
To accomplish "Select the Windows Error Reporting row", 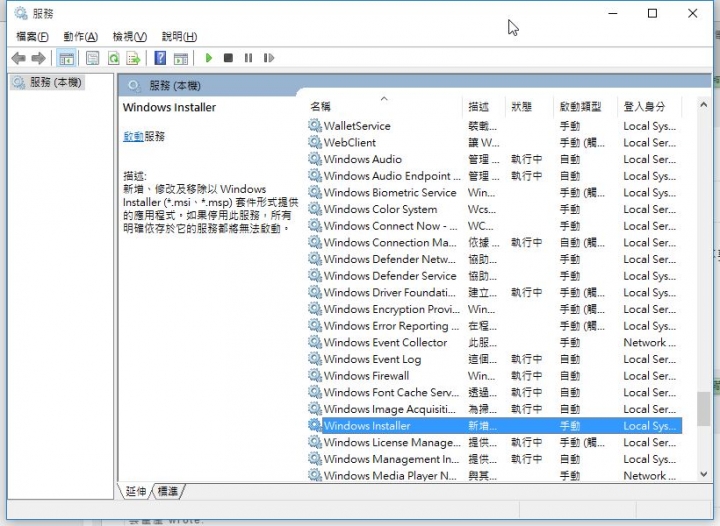I will (x=494, y=325).
